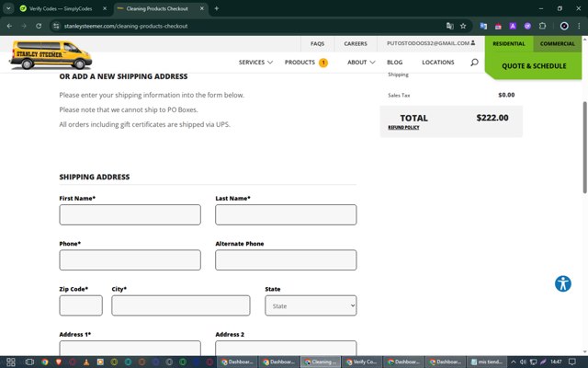The image size is (588, 368).
Task: Click the Alternate Phone field
Action: pos(286,259)
